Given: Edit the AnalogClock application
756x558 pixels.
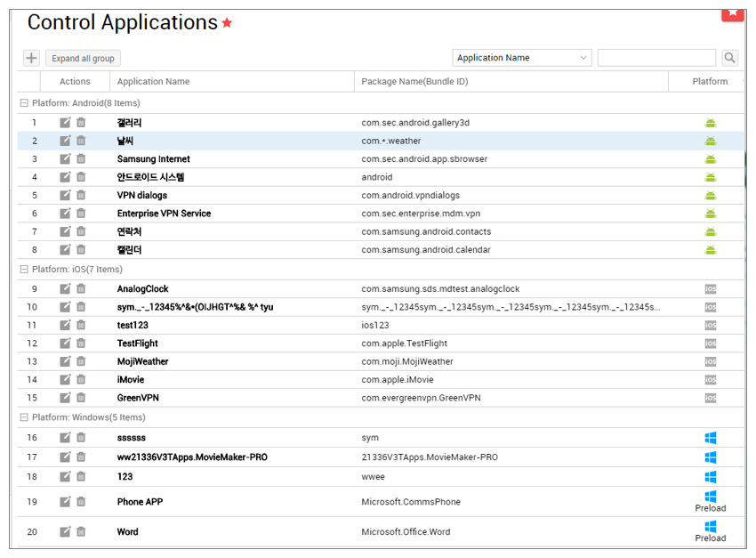Looking at the screenshot, I should click(65, 288).
